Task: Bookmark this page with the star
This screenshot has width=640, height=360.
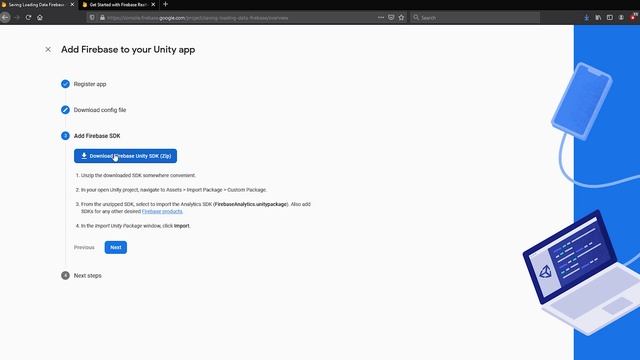Action: pyautogui.click(x=401, y=18)
